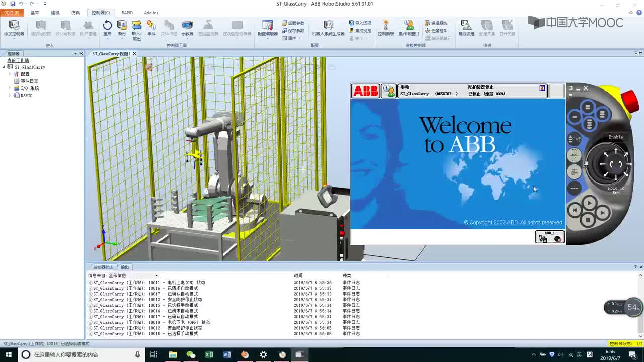Open the 备份 backup tool
The width and height of the screenshot is (644, 362).
[x=122, y=28]
